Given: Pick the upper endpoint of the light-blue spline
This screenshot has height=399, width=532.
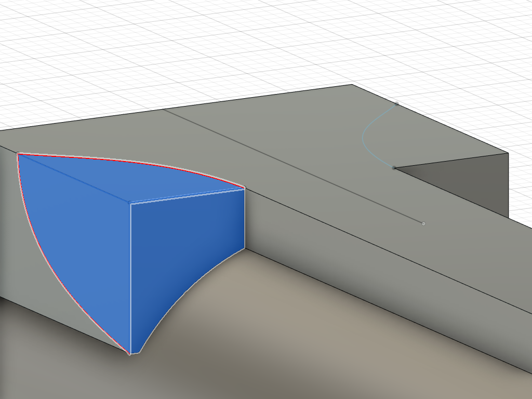Looking at the screenshot, I should click(x=396, y=104).
